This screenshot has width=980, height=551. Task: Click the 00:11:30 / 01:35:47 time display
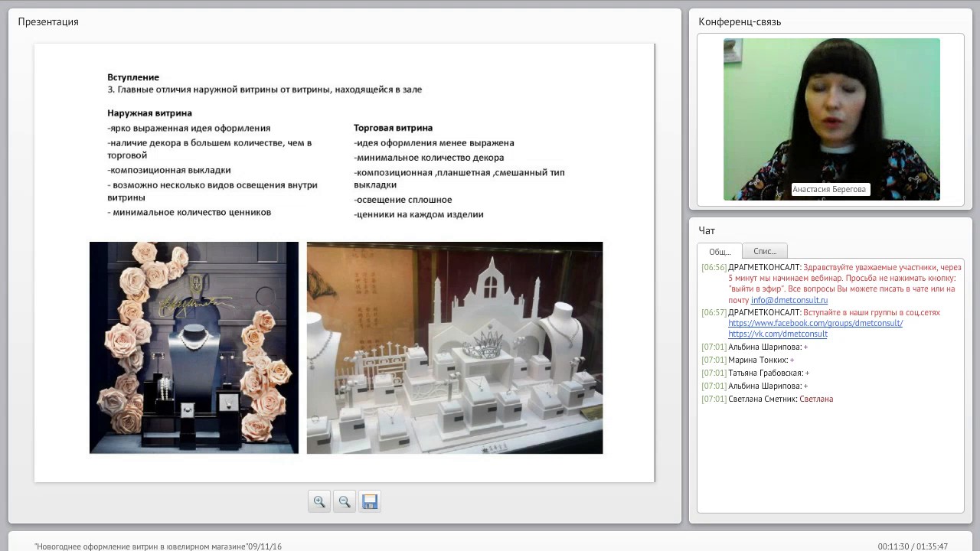click(x=913, y=546)
